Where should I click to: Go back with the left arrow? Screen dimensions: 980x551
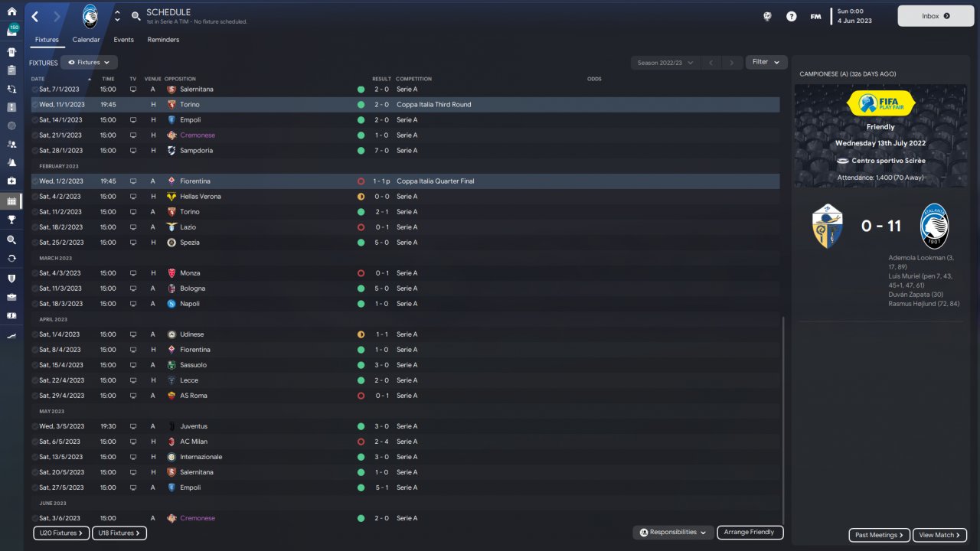[35, 16]
